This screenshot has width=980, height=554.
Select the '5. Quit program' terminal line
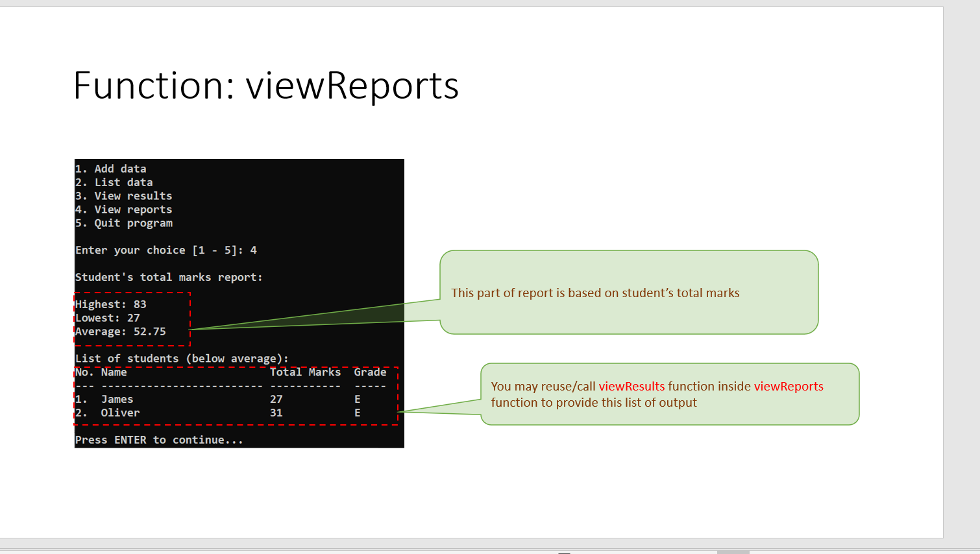click(x=124, y=223)
